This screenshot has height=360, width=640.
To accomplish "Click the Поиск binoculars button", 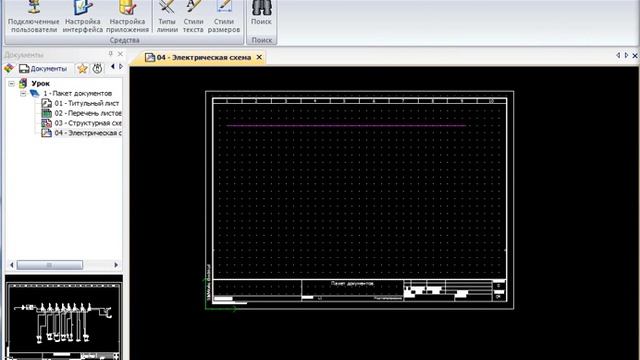I will (x=261, y=14).
